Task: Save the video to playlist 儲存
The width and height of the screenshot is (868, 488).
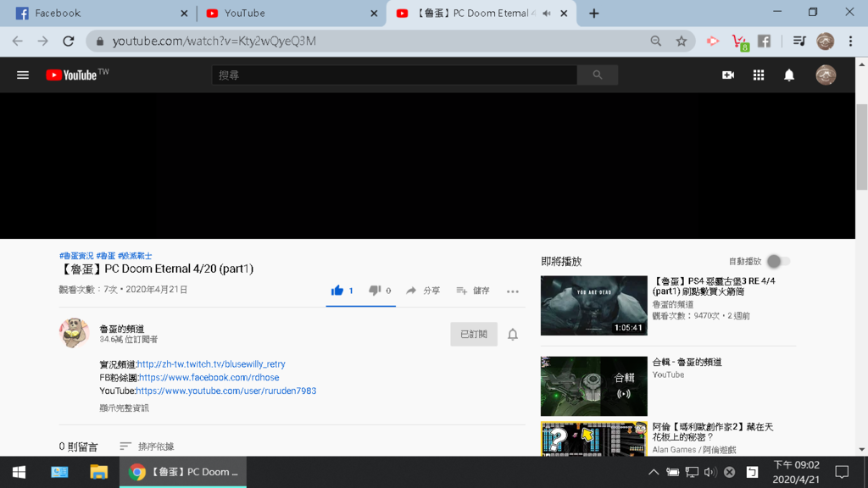Action: pos(473,291)
